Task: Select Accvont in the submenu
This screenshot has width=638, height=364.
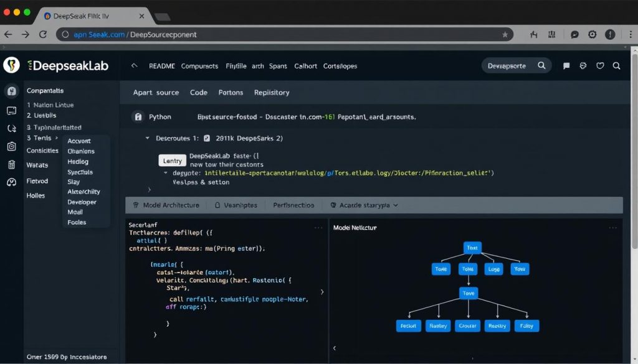Action: coord(79,141)
